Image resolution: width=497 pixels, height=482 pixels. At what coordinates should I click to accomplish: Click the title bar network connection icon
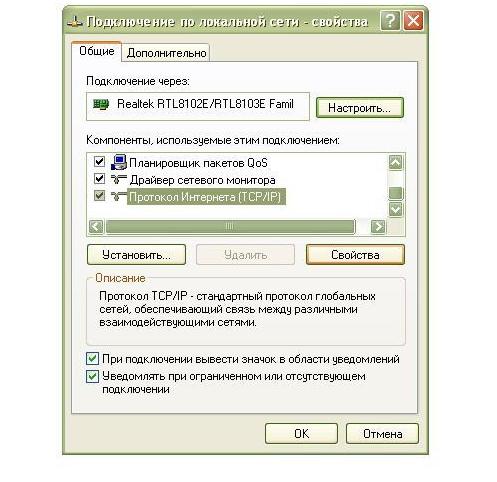75,22
